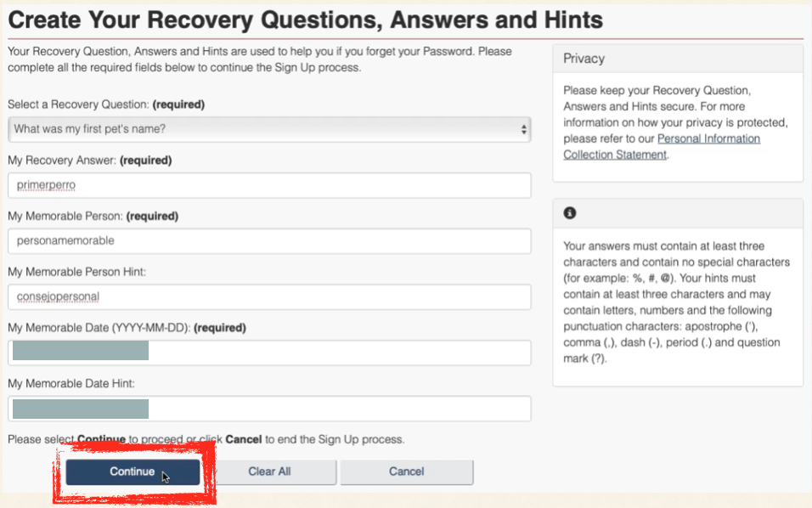This screenshot has width=812, height=508.
Task: Click the Cancel button
Action: point(406,471)
